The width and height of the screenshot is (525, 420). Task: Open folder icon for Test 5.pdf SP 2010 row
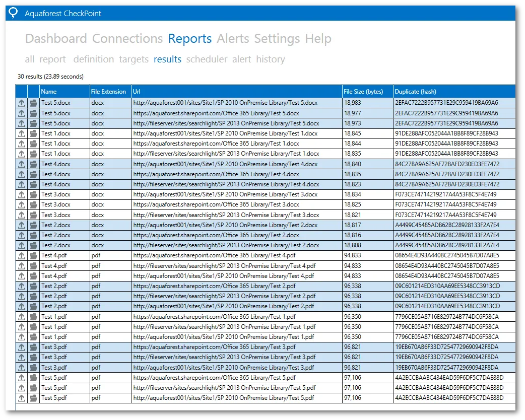(33, 398)
